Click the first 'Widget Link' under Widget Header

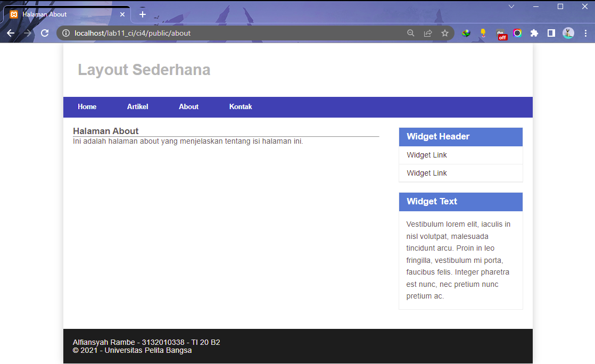click(x=426, y=155)
